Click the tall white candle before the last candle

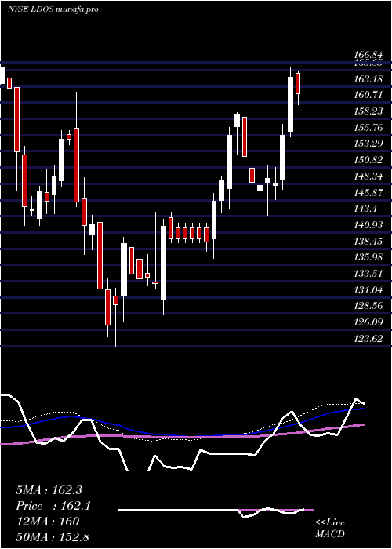click(x=291, y=104)
